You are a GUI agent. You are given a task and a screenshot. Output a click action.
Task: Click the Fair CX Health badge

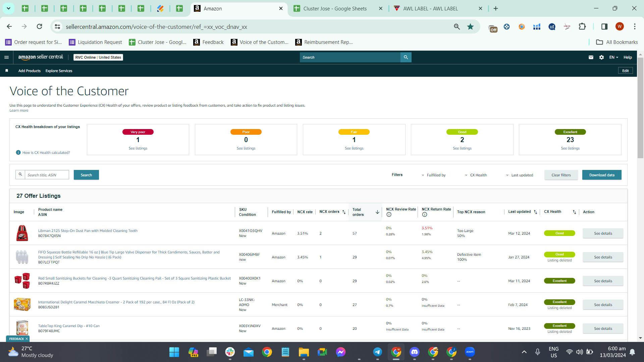tap(354, 132)
